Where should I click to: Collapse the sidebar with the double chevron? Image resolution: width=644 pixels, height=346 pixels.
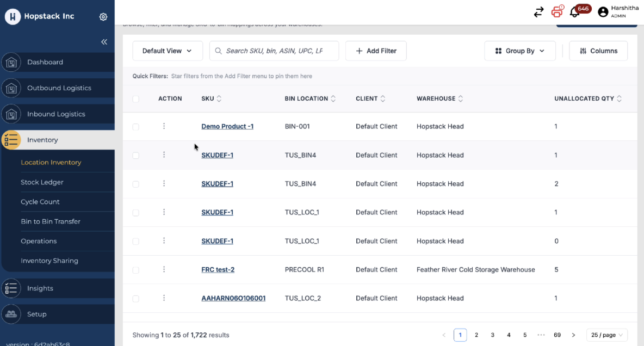[x=104, y=42]
